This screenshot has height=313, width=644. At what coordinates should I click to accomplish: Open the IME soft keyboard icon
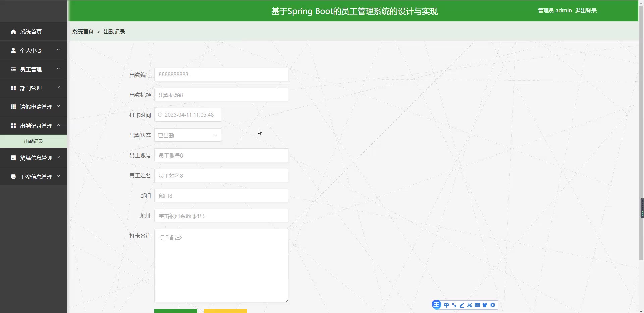click(x=477, y=305)
